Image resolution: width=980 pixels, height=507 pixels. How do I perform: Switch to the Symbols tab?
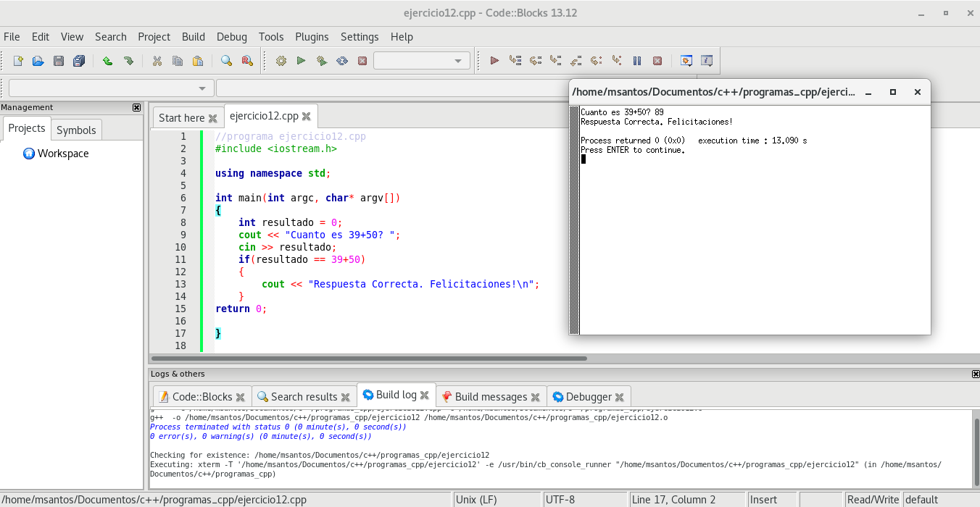pos(76,130)
